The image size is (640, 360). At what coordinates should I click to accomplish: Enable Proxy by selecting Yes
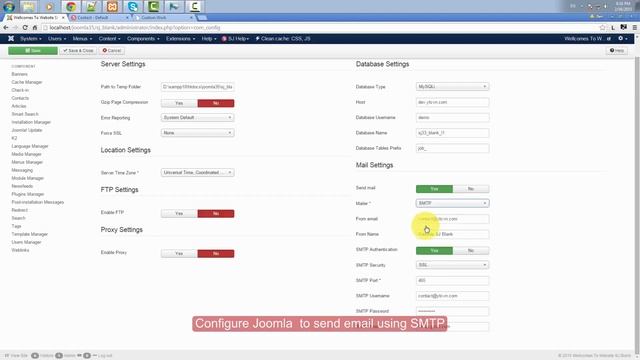coord(179,253)
